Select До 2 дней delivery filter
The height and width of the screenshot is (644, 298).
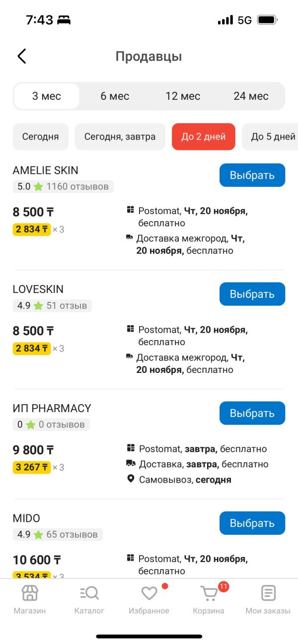(x=204, y=137)
